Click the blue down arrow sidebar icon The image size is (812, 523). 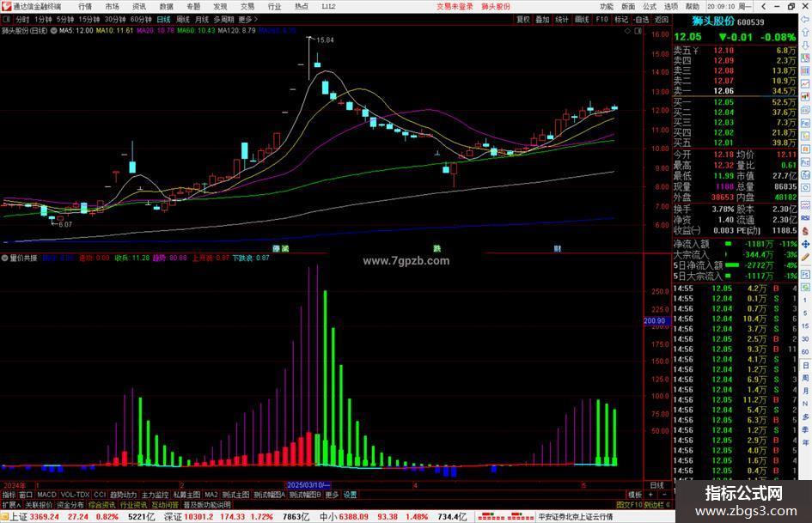[805, 45]
